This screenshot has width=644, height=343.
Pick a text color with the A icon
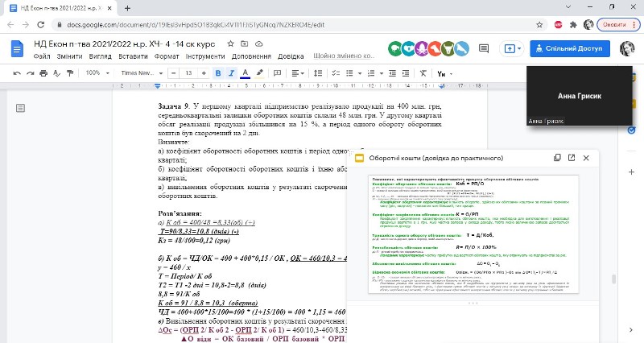coord(246,73)
